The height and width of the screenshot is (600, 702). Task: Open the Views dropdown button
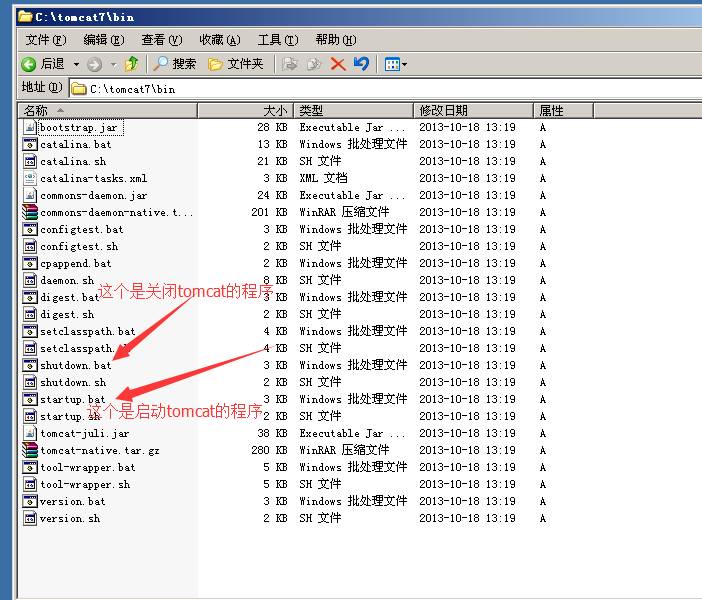[x=396, y=64]
